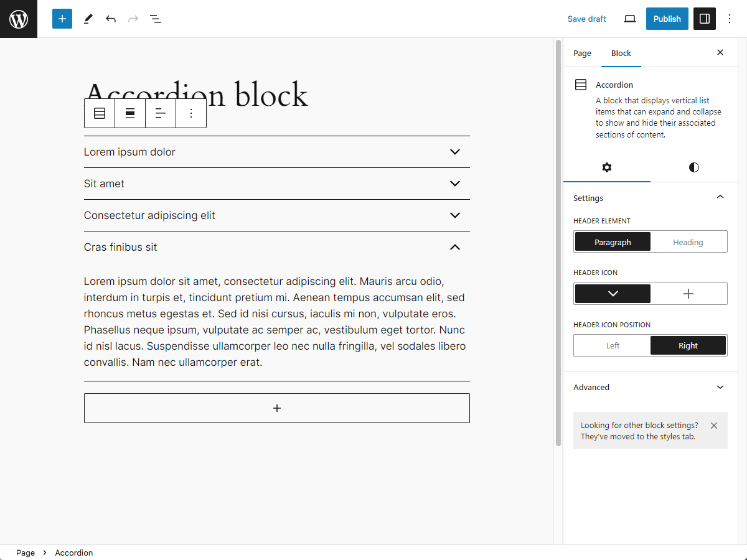
Task: Expand the Advanced panel
Action: pyautogui.click(x=650, y=387)
